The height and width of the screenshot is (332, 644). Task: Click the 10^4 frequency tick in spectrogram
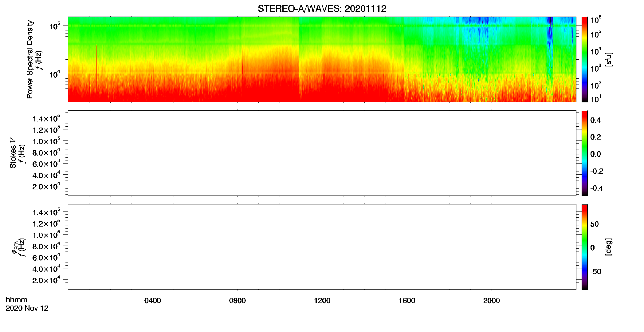[x=54, y=74]
